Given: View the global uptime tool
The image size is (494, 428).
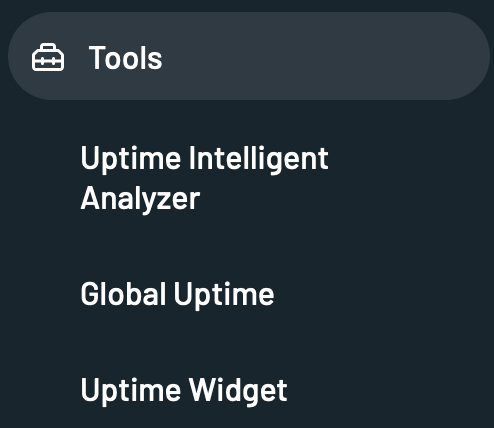Looking at the screenshot, I should point(177,294).
